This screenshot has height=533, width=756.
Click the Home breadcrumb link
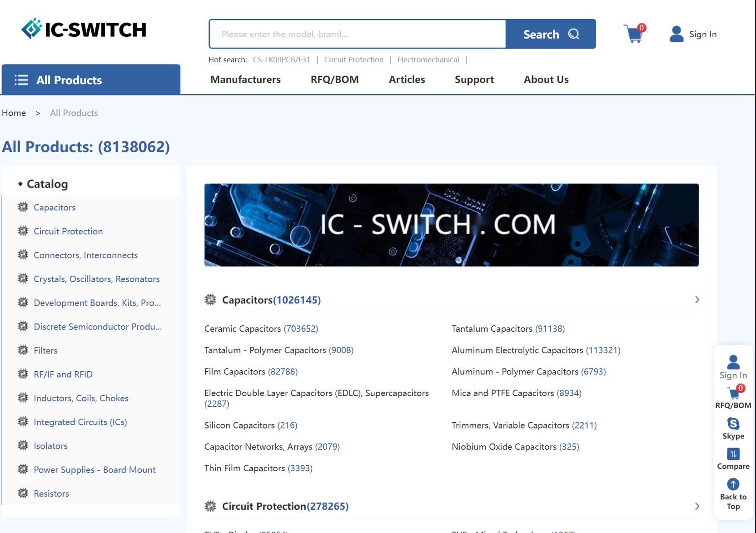14,113
